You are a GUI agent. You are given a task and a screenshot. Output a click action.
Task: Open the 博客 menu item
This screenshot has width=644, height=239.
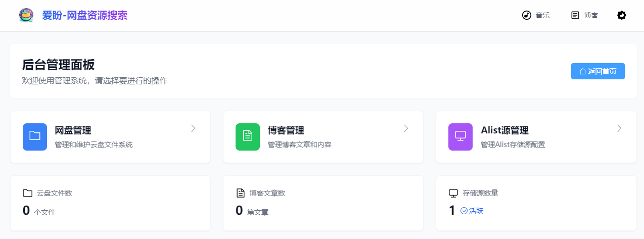585,15
